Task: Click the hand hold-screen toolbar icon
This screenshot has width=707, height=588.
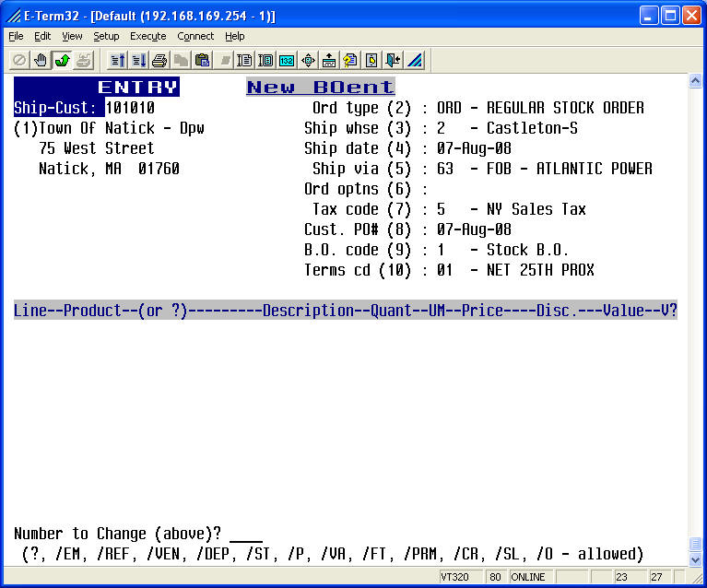Action: (x=41, y=60)
